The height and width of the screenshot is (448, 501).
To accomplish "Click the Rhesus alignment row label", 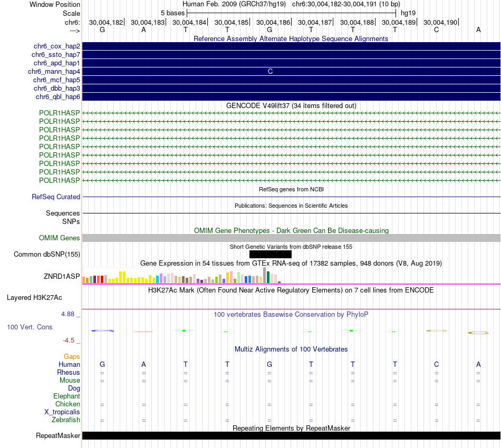I will click(69, 372).
